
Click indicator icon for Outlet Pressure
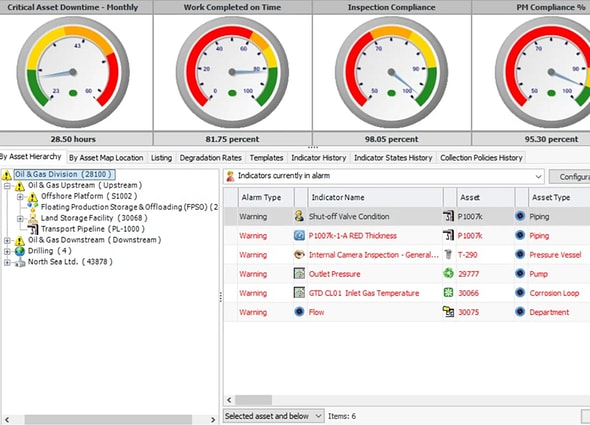(x=299, y=273)
